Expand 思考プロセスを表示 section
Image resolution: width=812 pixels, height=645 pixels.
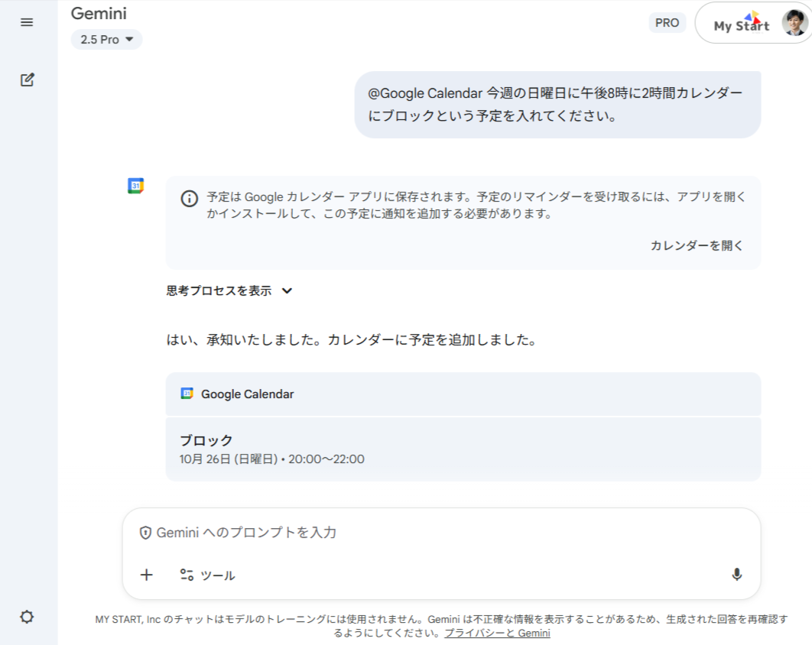click(x=229, y=290)
